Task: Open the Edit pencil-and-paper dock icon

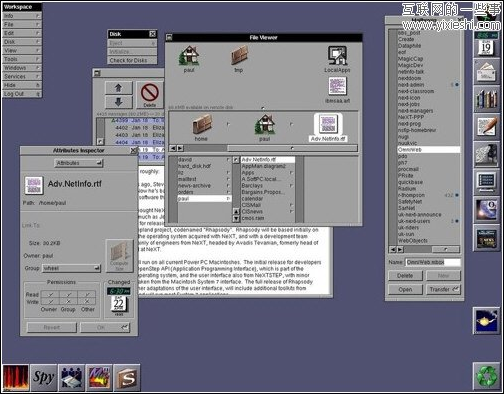Action: pos(486,127)
